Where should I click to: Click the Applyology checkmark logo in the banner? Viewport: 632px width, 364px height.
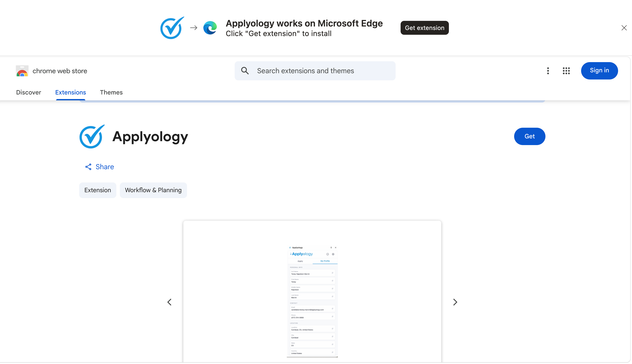(172, 28)
